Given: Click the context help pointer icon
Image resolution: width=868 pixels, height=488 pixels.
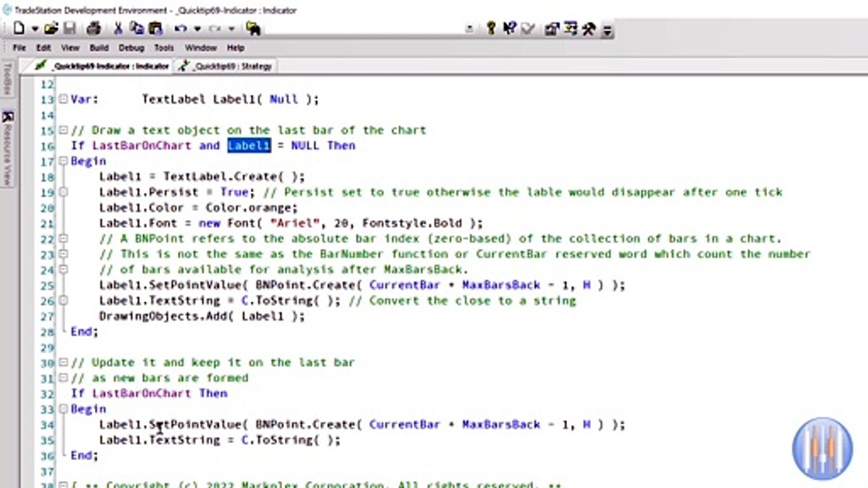Looking at the screenshot, I should (x=510, y=28).
